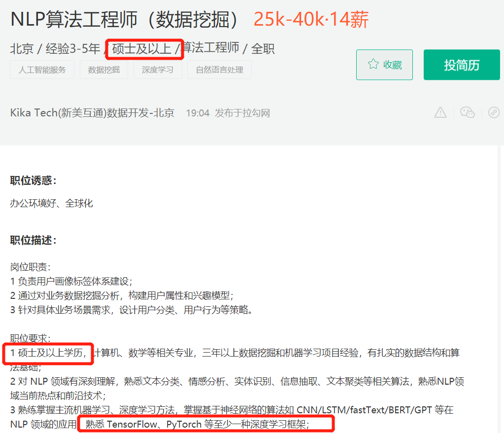
Task: Click the line 1 负责用户画像标签体系建设
Action: (x=71, y=282)
